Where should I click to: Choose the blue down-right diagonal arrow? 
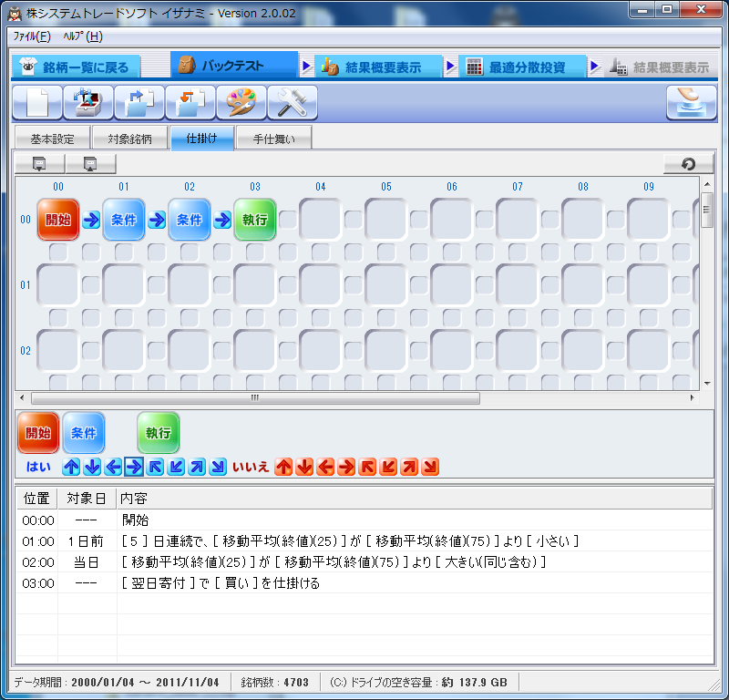tap(218, 467)
